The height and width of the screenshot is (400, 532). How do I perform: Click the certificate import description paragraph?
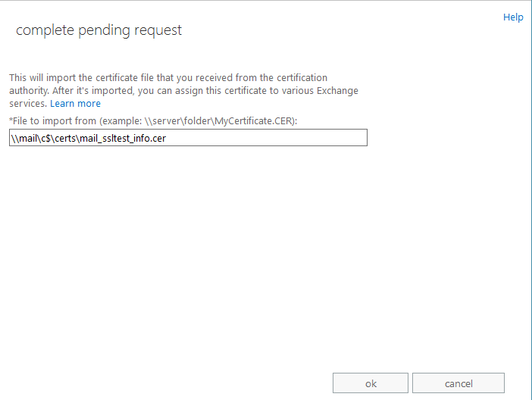(183, 91)
